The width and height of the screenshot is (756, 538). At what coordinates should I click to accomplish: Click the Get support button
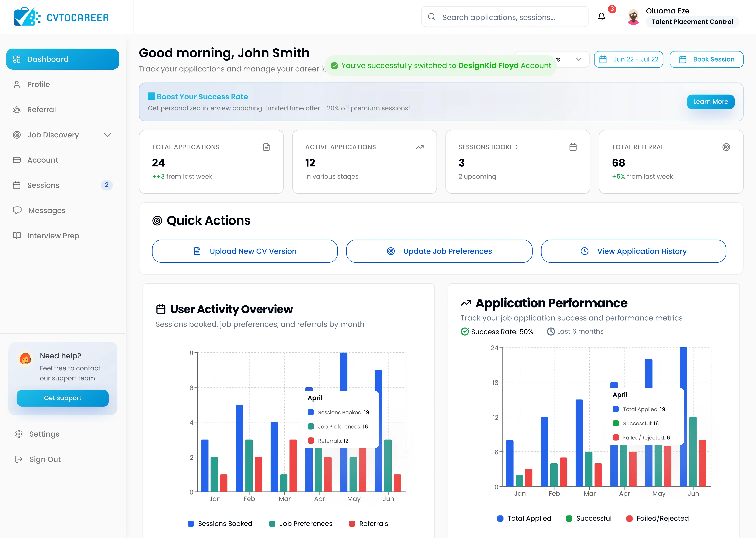pos(62,398)
